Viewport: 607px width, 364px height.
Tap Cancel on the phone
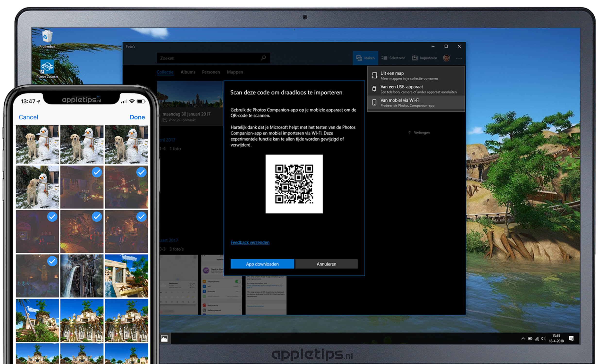(28, 117)
